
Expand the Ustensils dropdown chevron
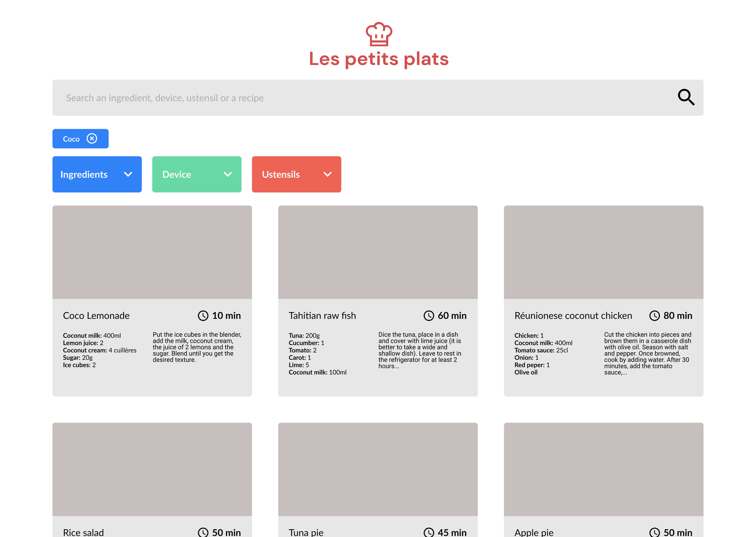327,174
